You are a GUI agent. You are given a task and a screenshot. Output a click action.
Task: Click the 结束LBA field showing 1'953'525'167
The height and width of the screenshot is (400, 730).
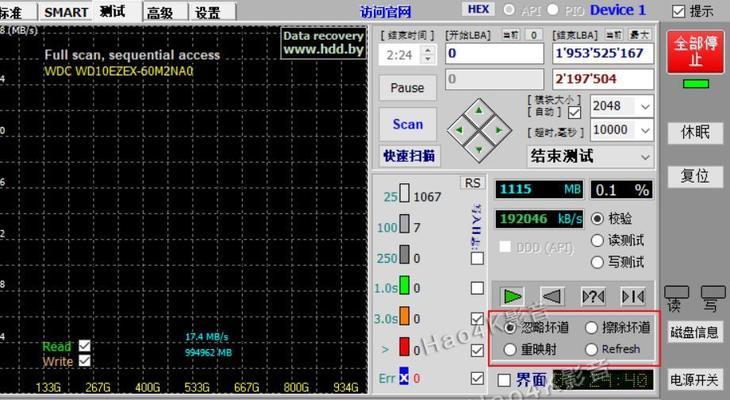click(x=603, y=54)
